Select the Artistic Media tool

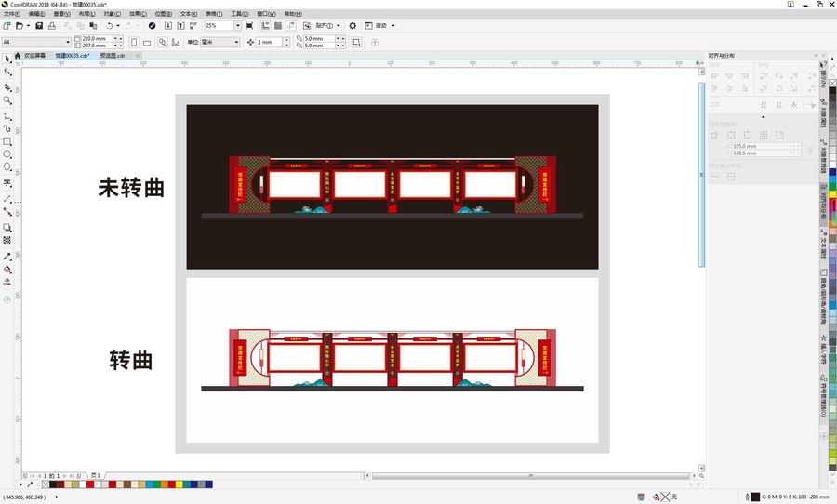[7, 128]
